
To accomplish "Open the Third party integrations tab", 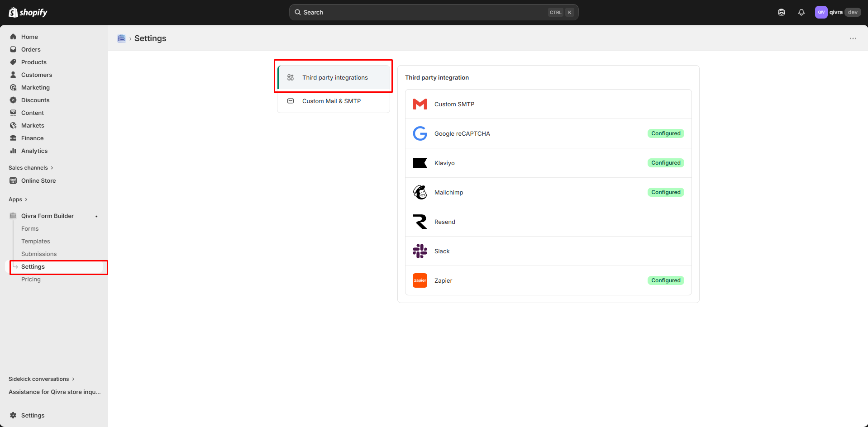I will coord(334,77).
